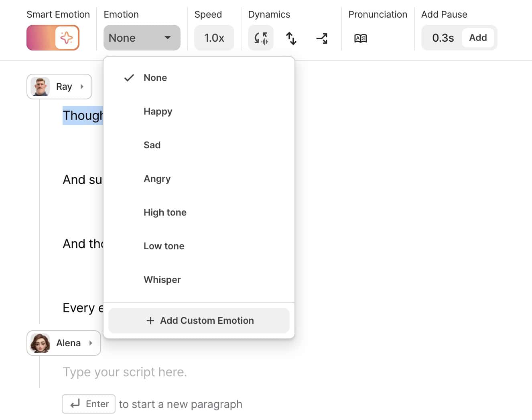Choose the Angry emotion
The width and height of the screenshot is (532, 420).
click(x=199, y=179)
